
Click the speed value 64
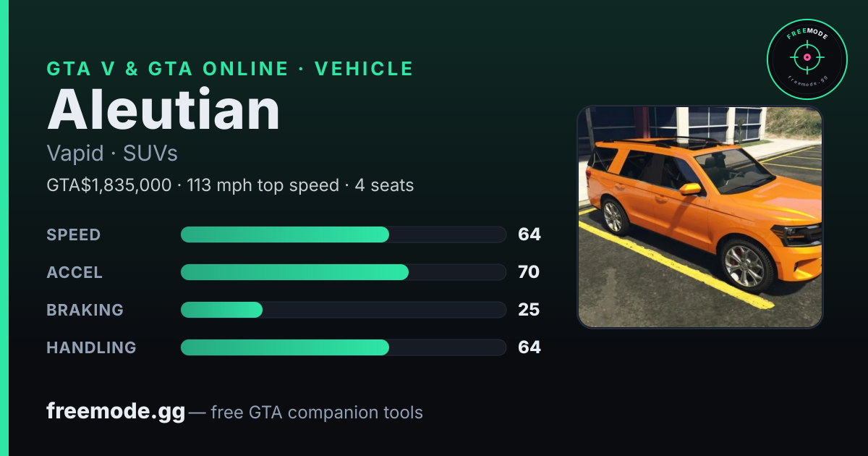point(529,235)
